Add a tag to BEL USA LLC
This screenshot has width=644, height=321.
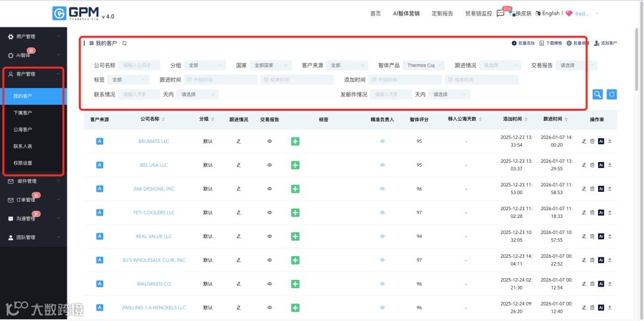pyautogui.click(x=295, y=165)
